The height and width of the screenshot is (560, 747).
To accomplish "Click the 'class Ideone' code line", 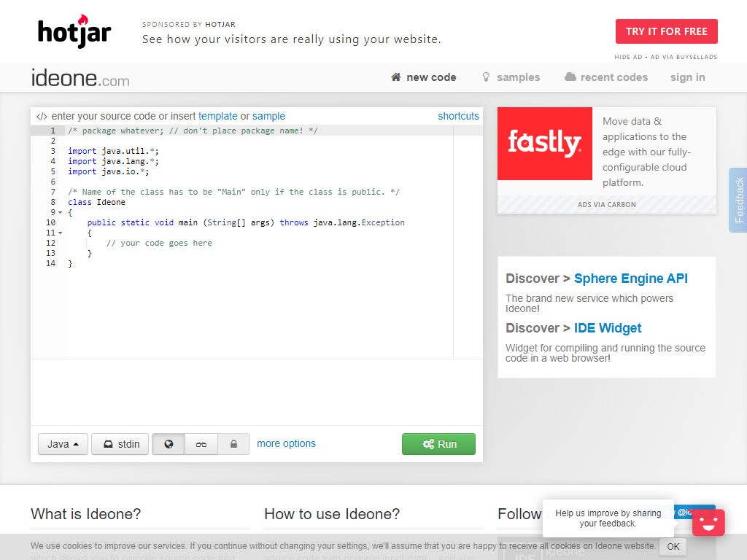I will 97,202.
